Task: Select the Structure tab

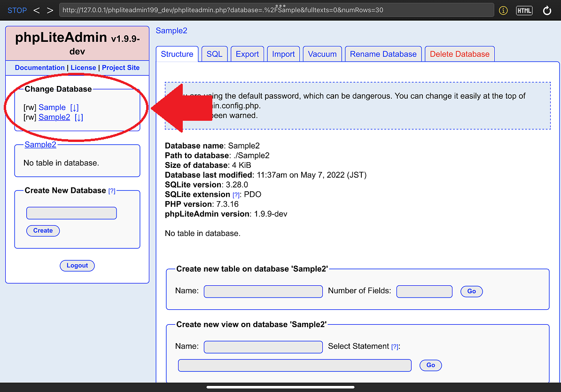Action: coord(177,54)
